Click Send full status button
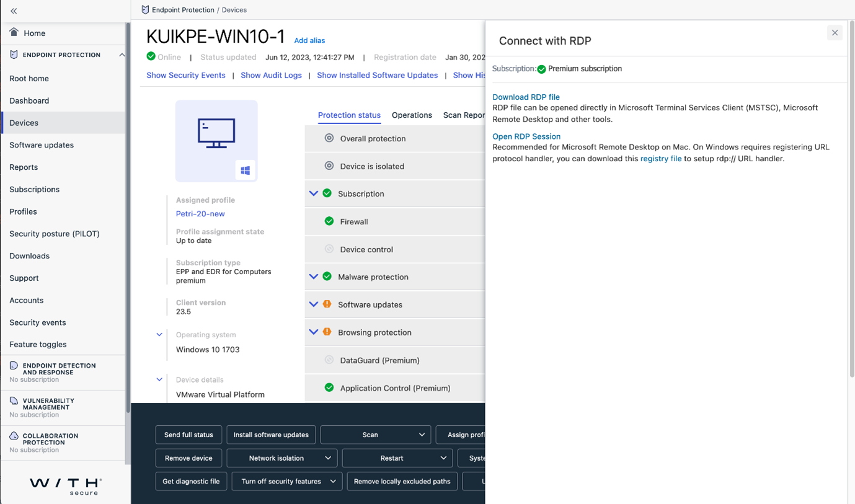Viewport: 855px width, 504px height. coord(188,435)
